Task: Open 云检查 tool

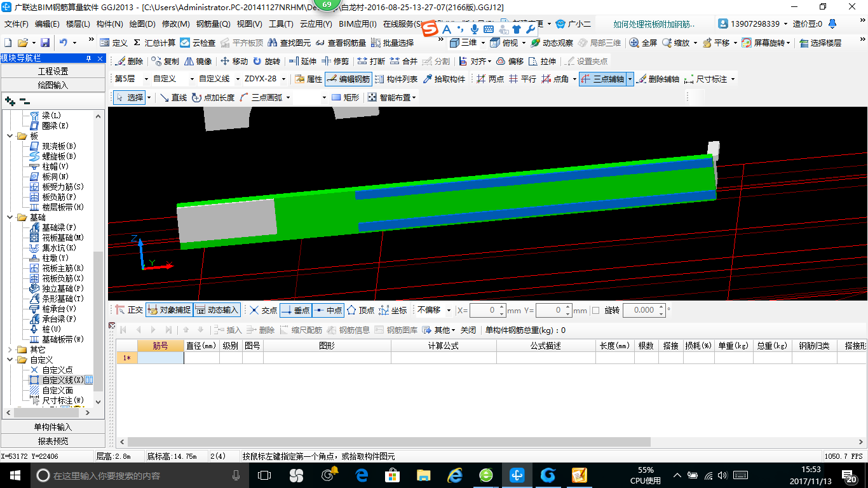Action: pos(198,43)
